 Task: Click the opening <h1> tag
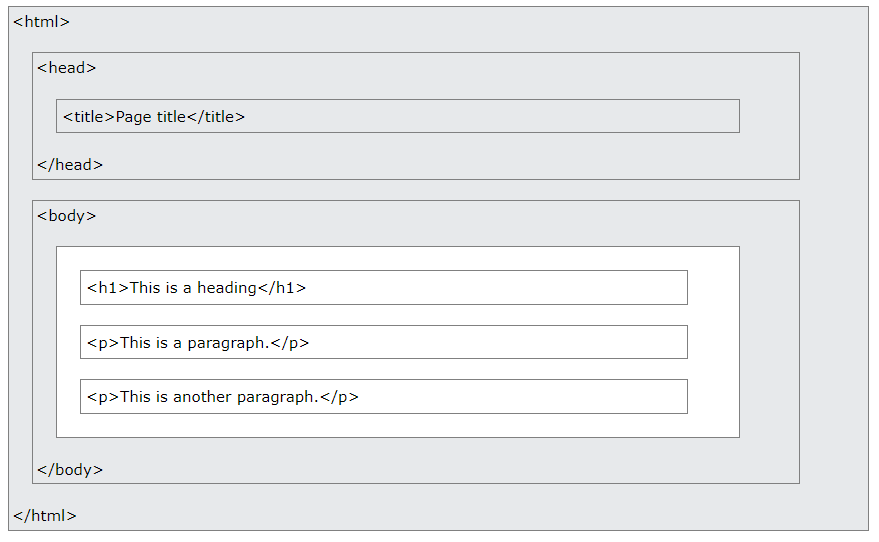tap(108, 288)
